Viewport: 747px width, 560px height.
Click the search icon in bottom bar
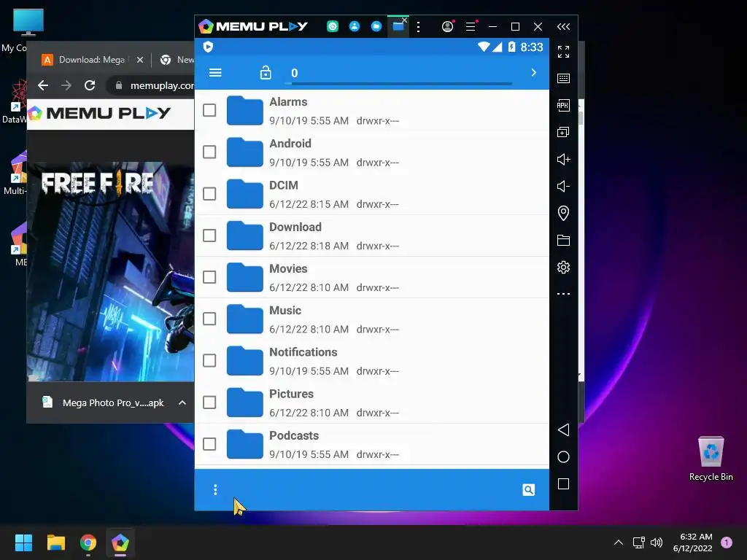(528, 489)
